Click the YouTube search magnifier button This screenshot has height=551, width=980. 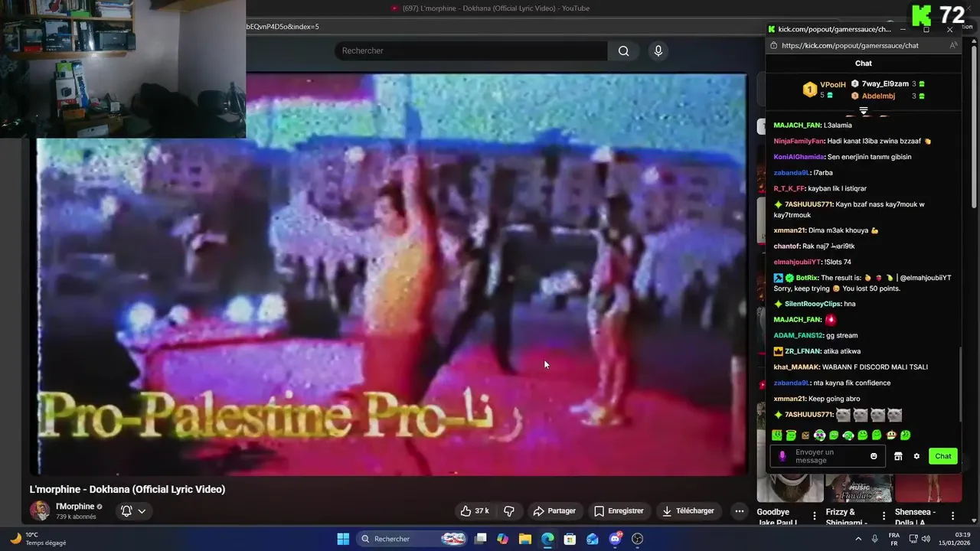tap(623, 51)
